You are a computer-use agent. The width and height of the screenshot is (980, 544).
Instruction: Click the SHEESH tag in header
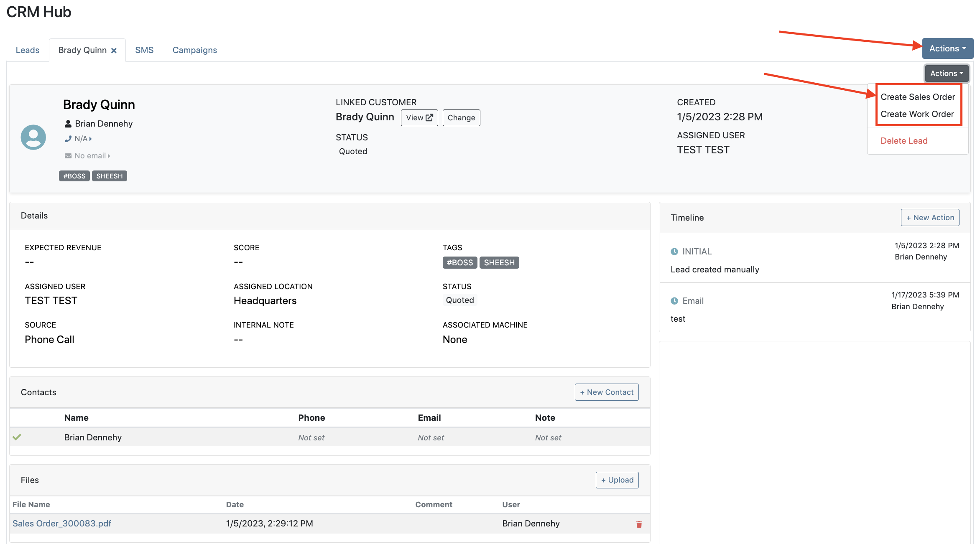click(110, 176)
